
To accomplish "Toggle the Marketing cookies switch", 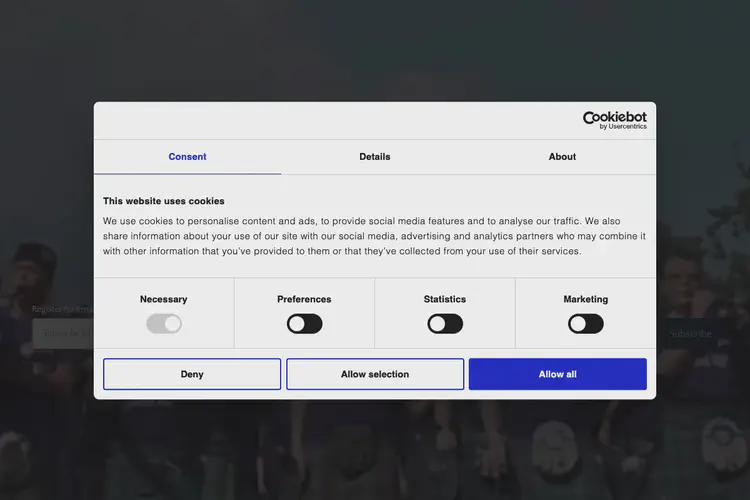I will pos(586,324).
